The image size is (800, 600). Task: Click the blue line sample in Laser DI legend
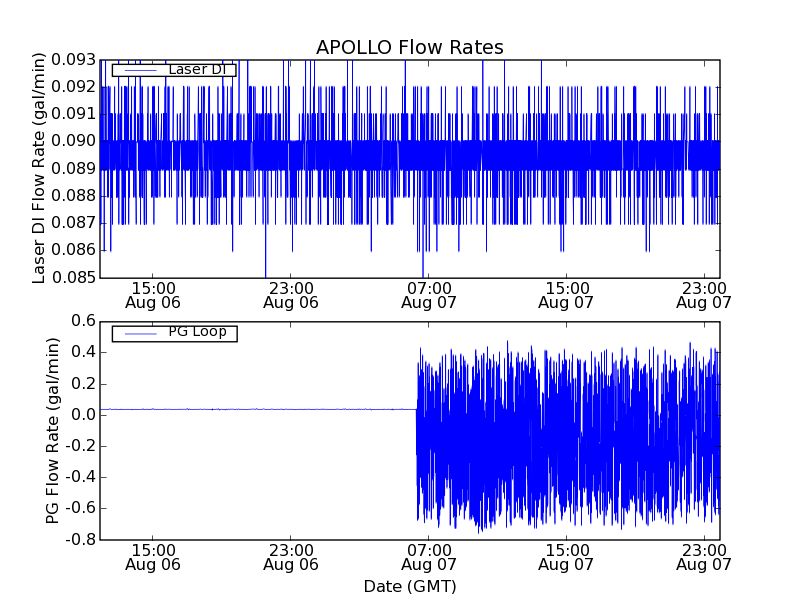coord(140,70)
